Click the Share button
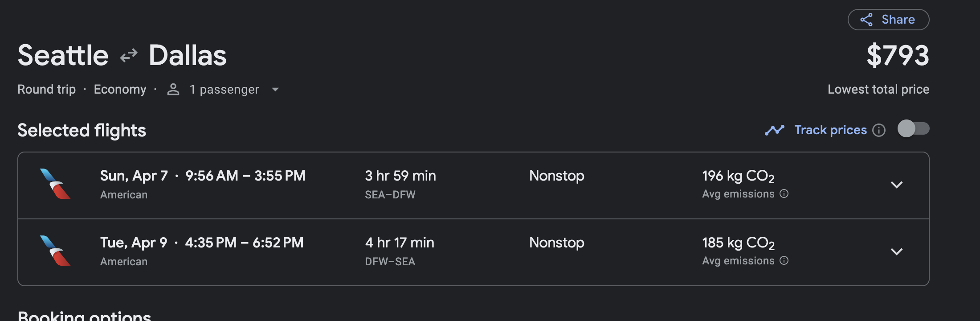 (888, 20)
